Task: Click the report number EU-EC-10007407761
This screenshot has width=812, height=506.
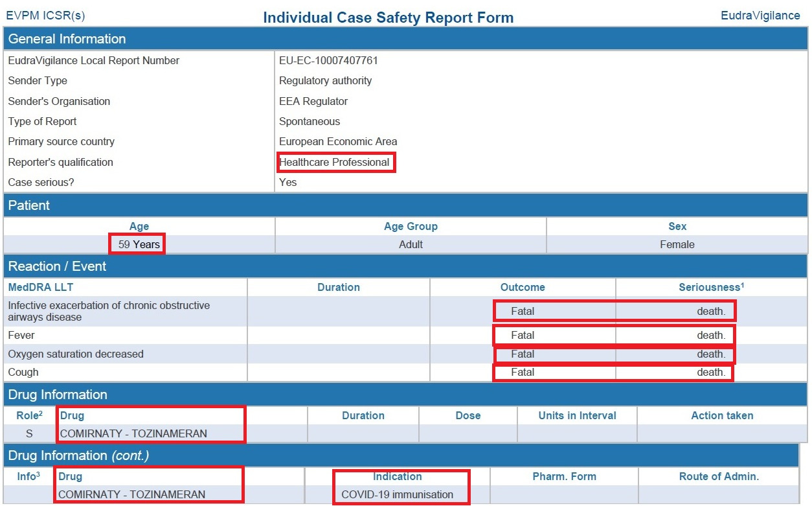Action: (x=328, y=60)
